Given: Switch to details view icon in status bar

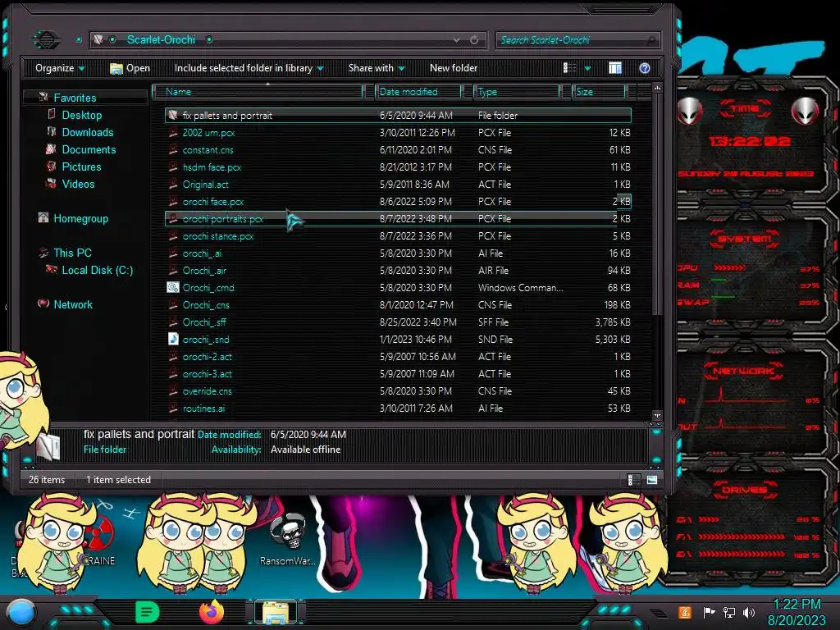Looking at the screenshot, I should click(x=632, y=480).
